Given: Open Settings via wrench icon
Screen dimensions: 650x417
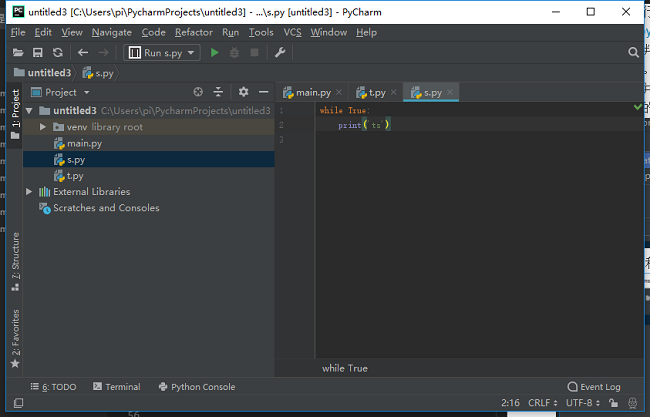Looking at the screenshot, I should (x=280, y=53).
